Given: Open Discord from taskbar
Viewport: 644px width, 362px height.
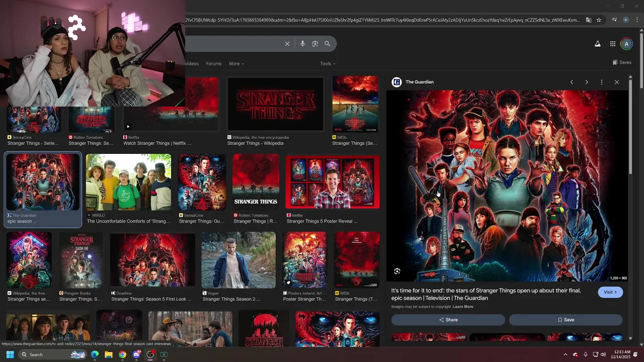Looking at the screenshot, I should [136, 354].
